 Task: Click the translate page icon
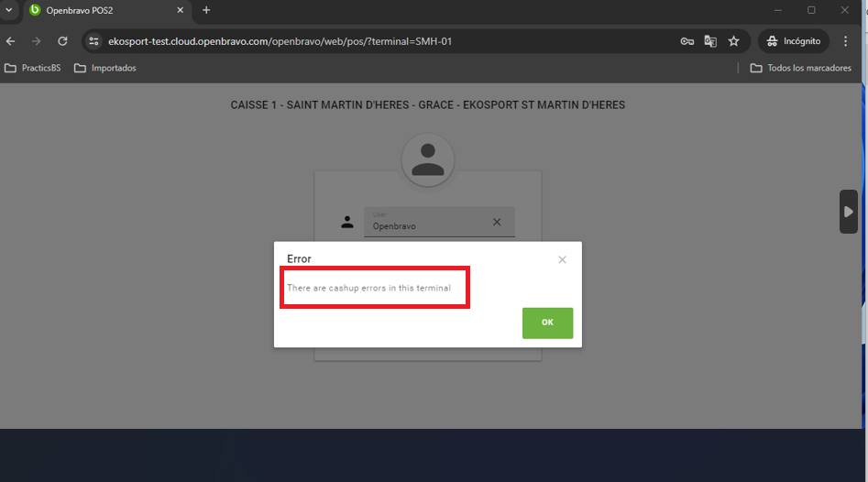click(x=710, y=41)
